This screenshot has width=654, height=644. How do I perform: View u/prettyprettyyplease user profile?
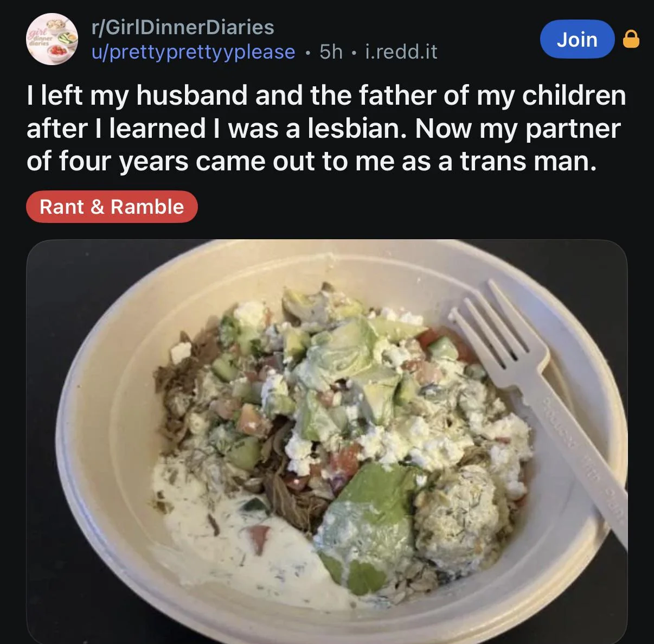(193, 52)
